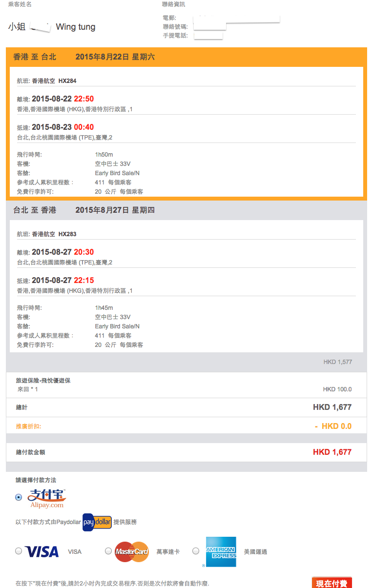The height and width of the screenshot is (588, 372).
Task: Click the 香港 至 台北 flight header
Action: click(x=35, y=57)
